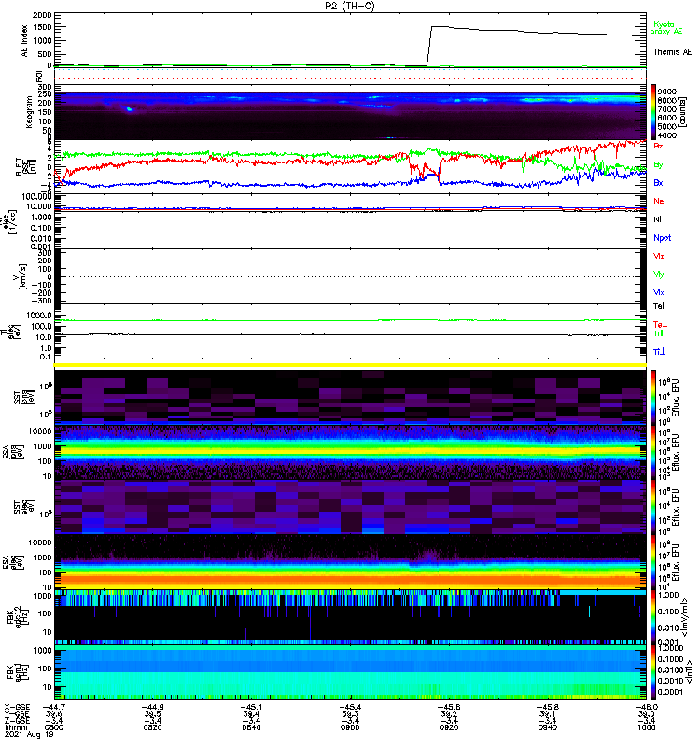Select the green Kyoto proxy AE legend label
This screenshot has width=700, height=747.
(665, 28)
